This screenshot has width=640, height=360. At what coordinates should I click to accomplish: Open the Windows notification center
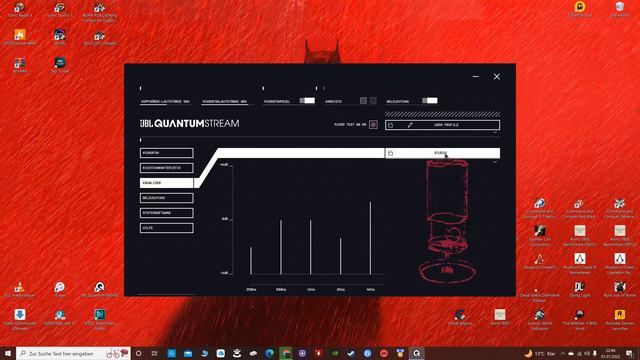[x=630, y=353]
